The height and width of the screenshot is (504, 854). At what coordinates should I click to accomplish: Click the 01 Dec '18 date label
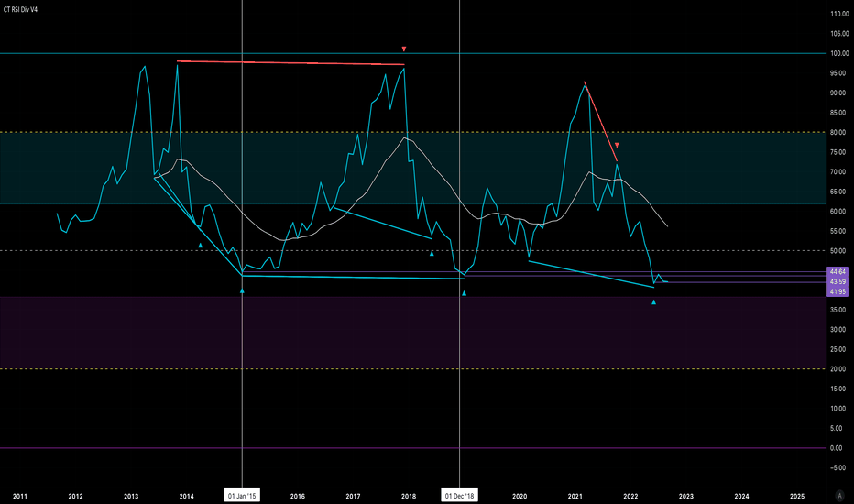pyautogui.click(x=459, y=495)
